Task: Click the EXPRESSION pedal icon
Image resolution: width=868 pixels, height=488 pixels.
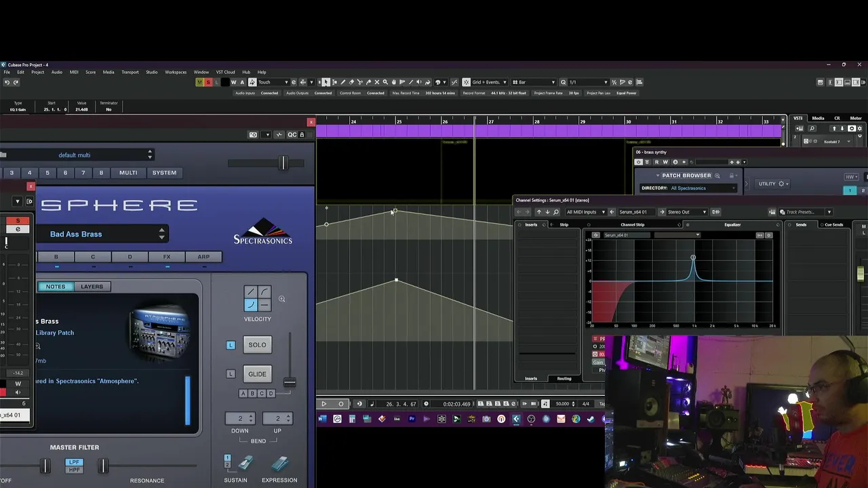Action: (x=279, y=464)
